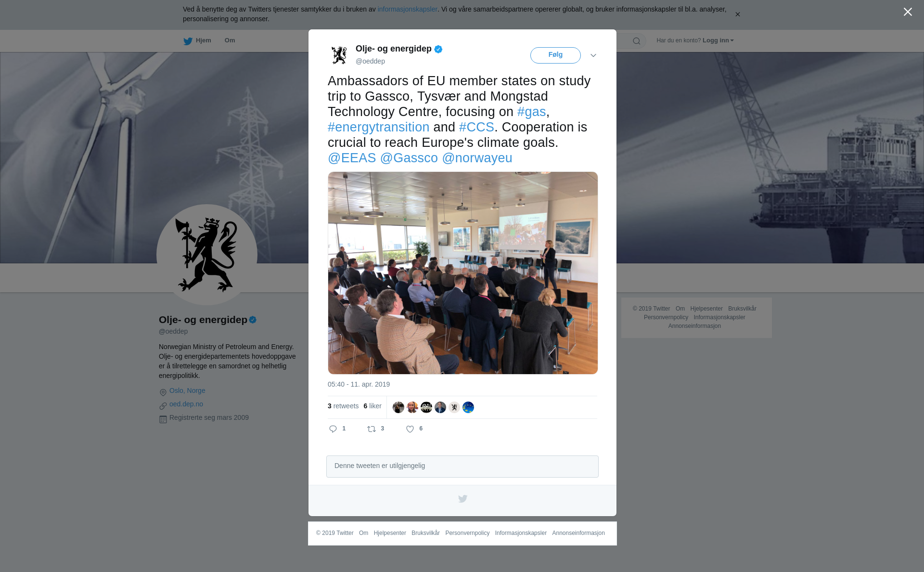Visit the oed.dep.no website link
The height and width of the screenshot is (572, 924).
click(x=186, y=404)
